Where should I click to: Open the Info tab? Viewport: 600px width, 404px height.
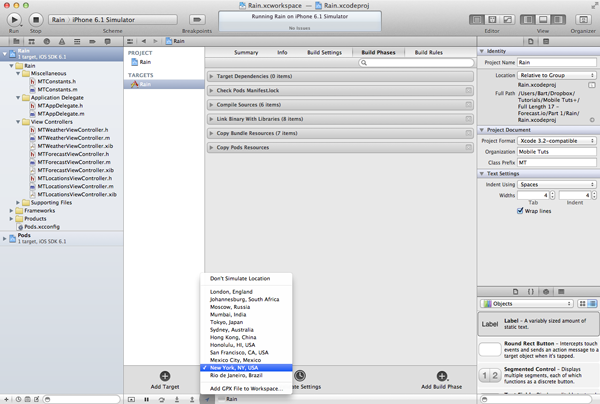[282, 52]
